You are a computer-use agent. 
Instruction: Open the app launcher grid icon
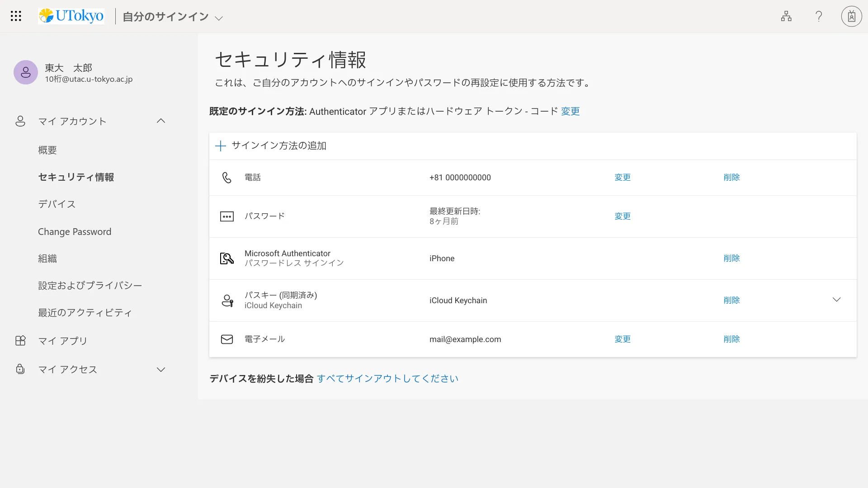(16, 16)
